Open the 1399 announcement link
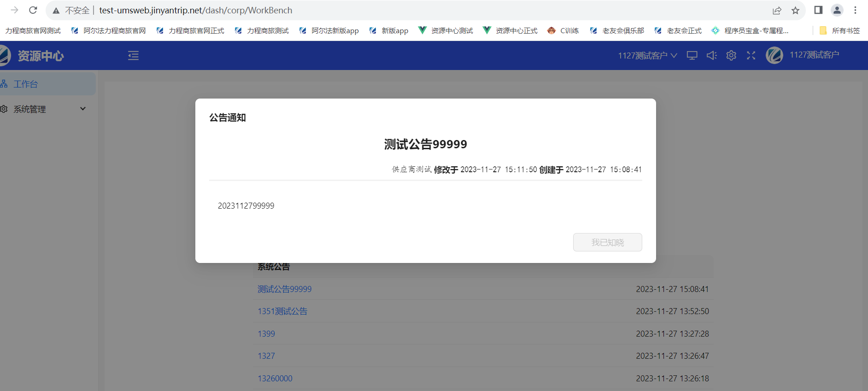Image resolution: width=868 pixels, height=391 pixels. click(x=266, y=334)
